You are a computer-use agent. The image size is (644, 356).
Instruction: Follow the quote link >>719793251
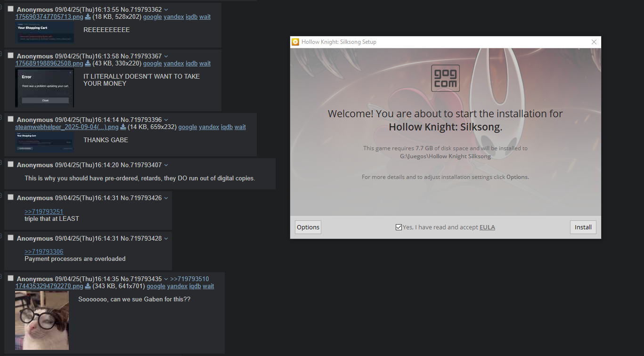(44, 212)
